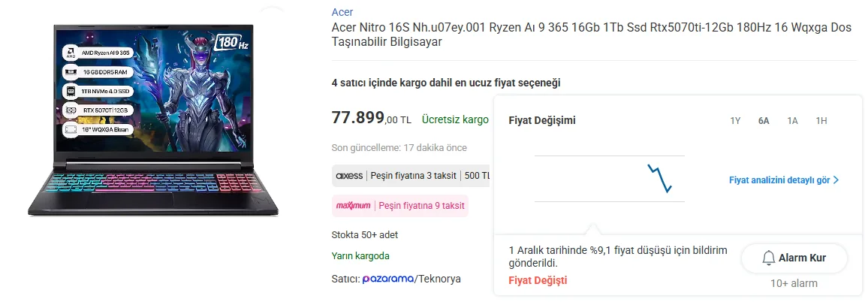Click the Fiyat Değişti red label
The height and width of the screenshot is (302, 868).
538,280
